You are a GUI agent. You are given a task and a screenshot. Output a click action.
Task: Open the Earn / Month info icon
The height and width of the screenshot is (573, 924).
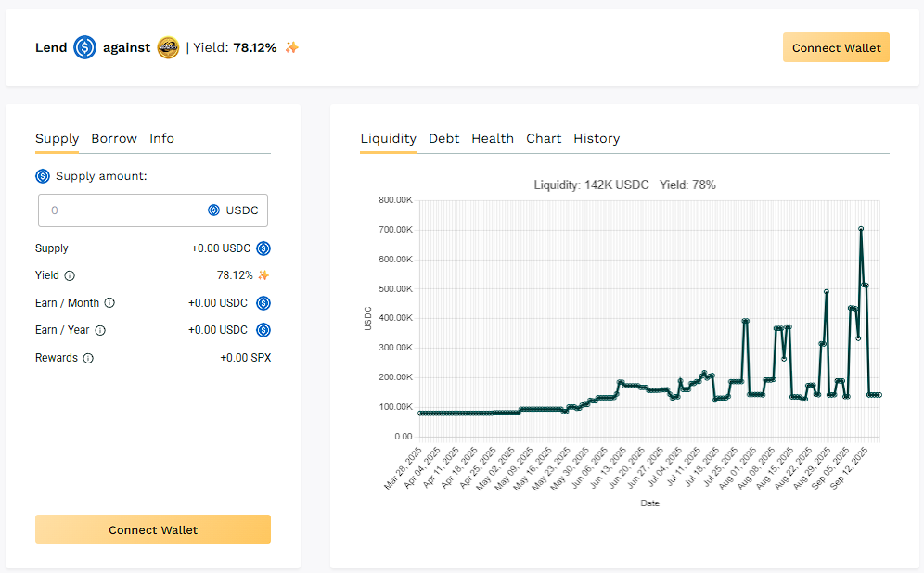pos(109,303)
